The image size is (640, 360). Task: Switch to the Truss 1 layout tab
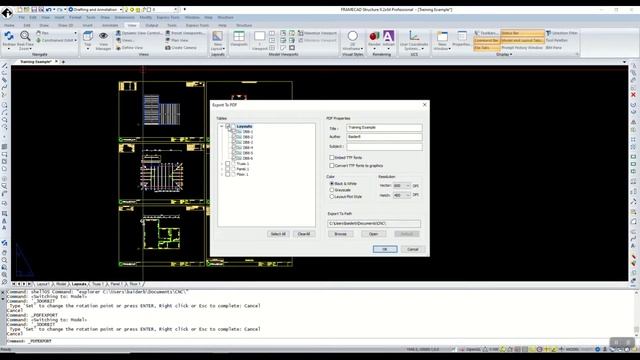point(97,284)
